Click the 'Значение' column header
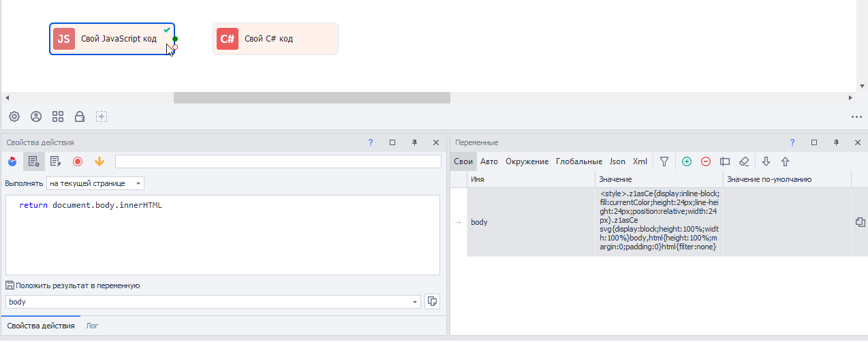 coord(659,179)
